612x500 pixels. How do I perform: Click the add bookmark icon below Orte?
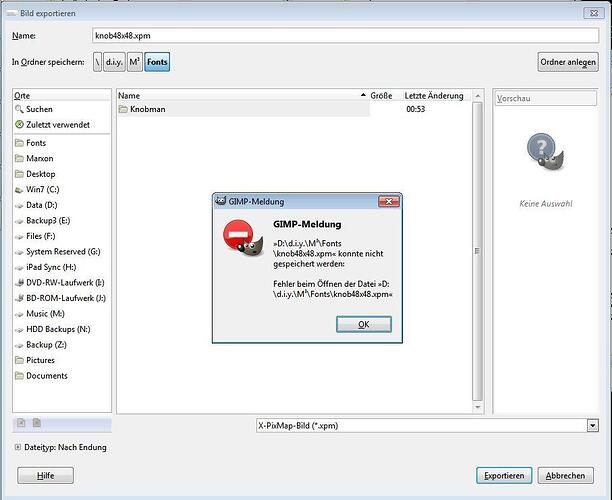coord(21,423)
